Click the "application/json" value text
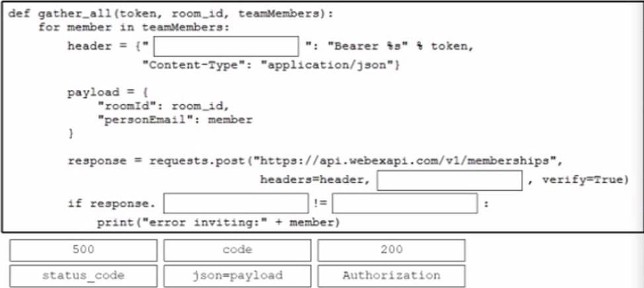The image size is (644, 288). (x=328, y=65)
